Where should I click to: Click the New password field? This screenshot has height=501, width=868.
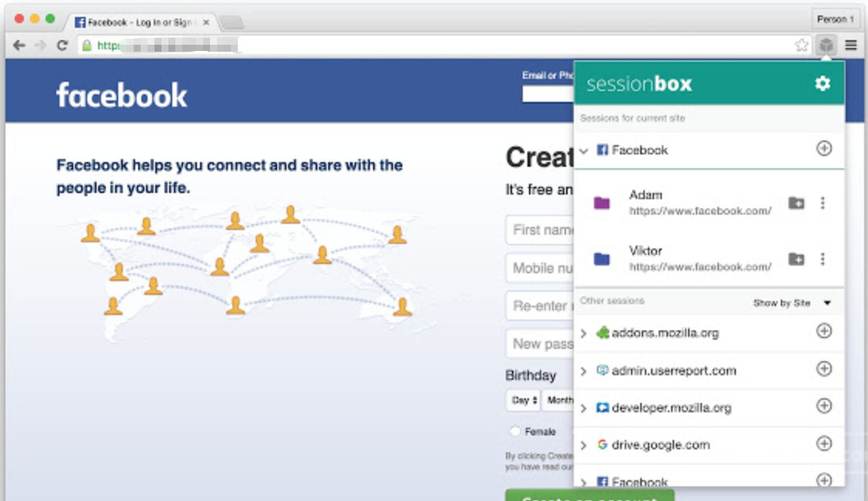click(x=540, y=344)
